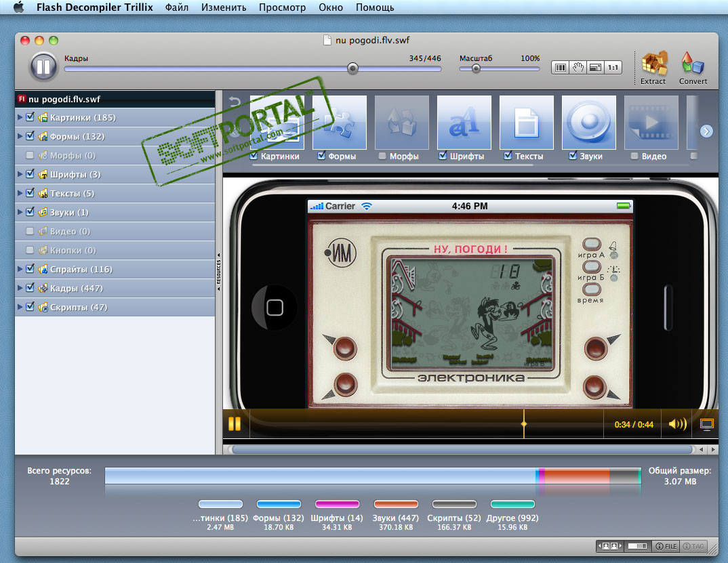This screenshot has width=728, height=563.
Task: Uncheck Шрифты (3) in the resource tree
Action: coord(30,174)
